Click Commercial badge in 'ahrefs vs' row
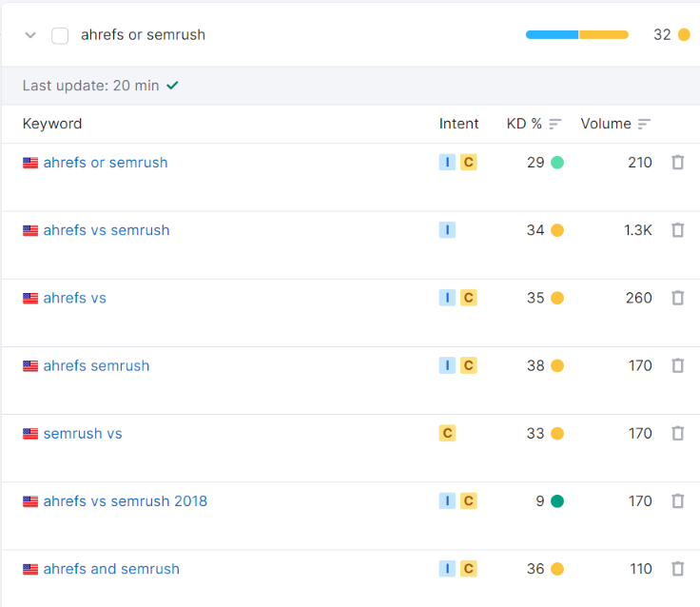This screenshot has width=700, height=607. [469, 298]
